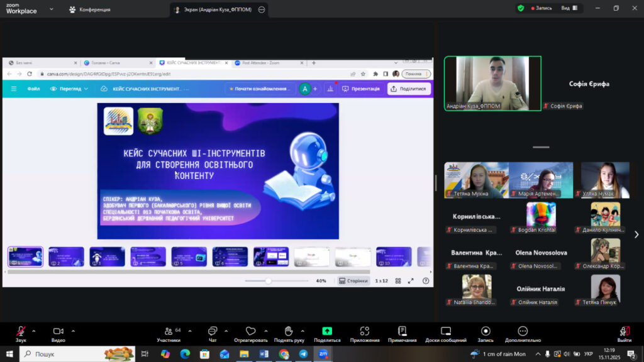Open Telegram from the Windows taskbar
This screenshot has width=644, height=362.
pyautogui.click(x=303, y=354)
